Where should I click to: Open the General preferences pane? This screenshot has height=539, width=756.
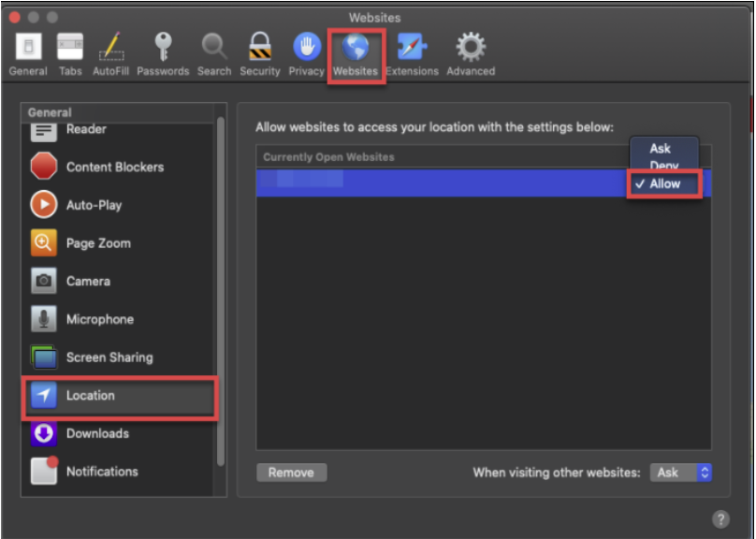(x=28, y=53)
